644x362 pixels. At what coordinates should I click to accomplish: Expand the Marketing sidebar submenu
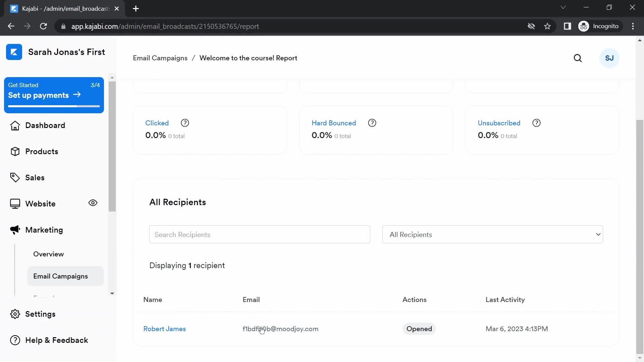[x=44, y=229]
